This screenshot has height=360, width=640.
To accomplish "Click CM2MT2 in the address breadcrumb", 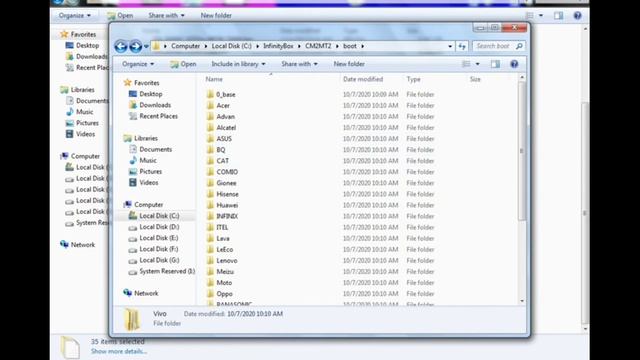I will (x=318, y=46).
